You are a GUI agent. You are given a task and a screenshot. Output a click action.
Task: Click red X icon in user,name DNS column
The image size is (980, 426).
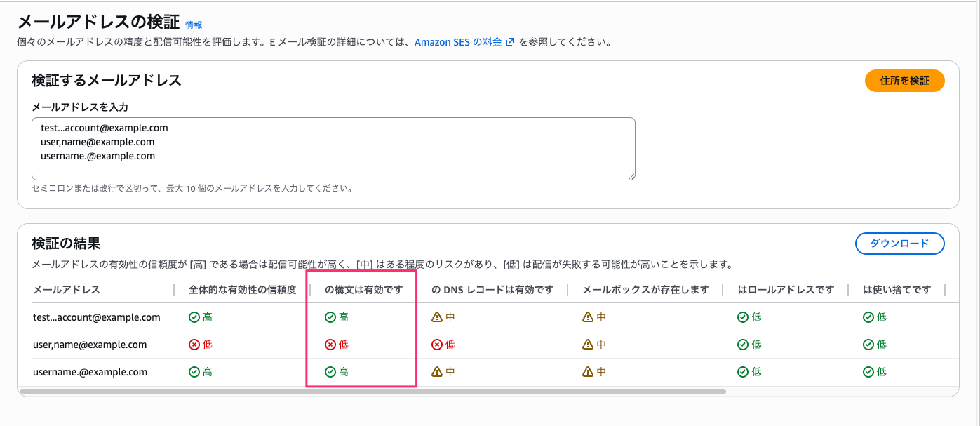(x=437, y=345)
